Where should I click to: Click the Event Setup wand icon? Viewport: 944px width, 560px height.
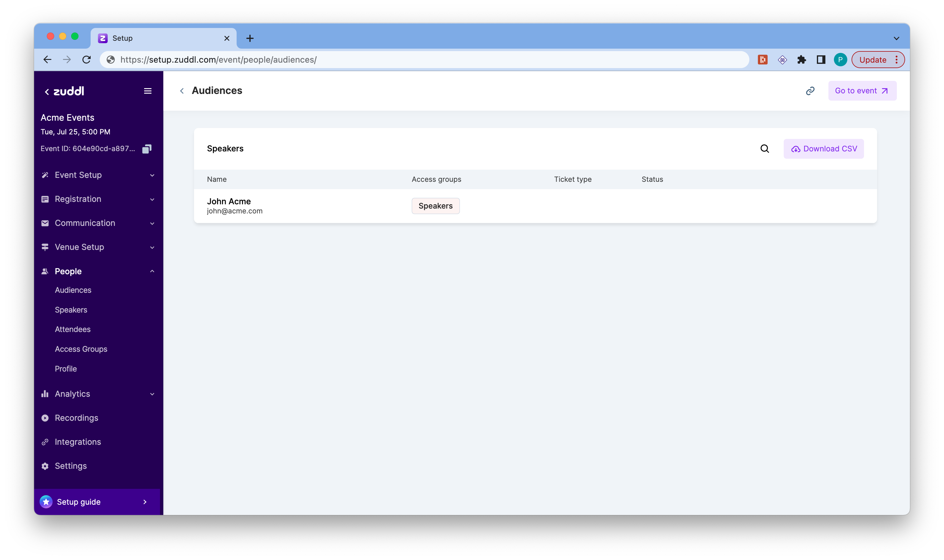45,175
